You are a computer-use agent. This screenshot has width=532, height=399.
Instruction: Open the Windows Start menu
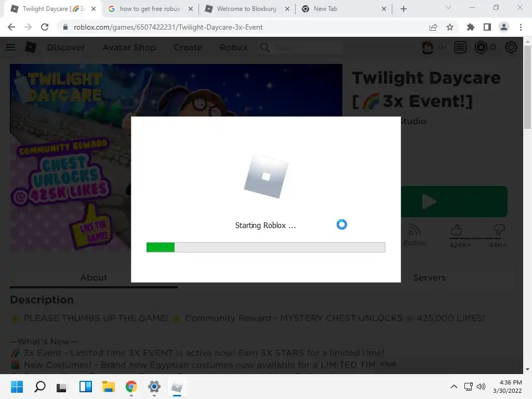pos(17,387)
